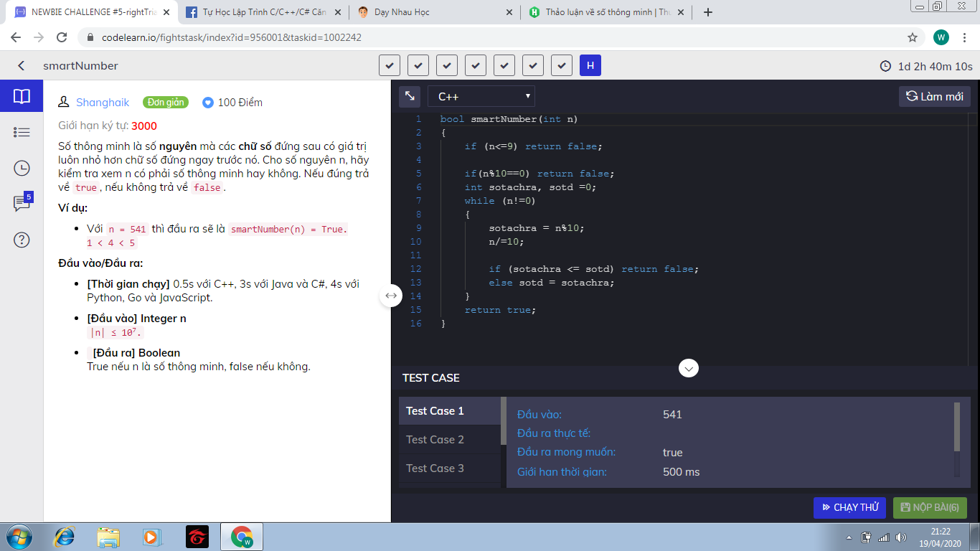
Task: Click the panel resize handle between description and editor
Action: coord(391,296)
